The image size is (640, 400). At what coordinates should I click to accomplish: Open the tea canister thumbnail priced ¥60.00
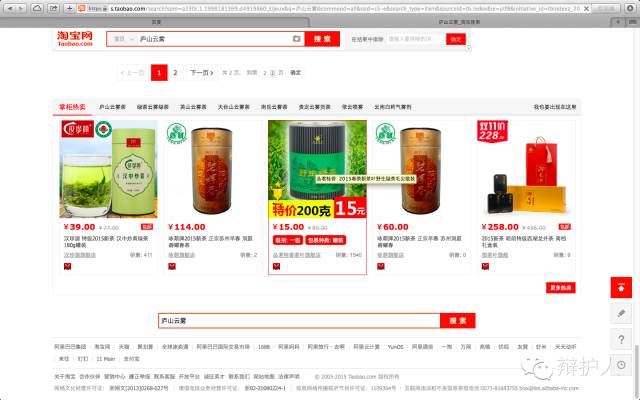(x=422, y=169)
